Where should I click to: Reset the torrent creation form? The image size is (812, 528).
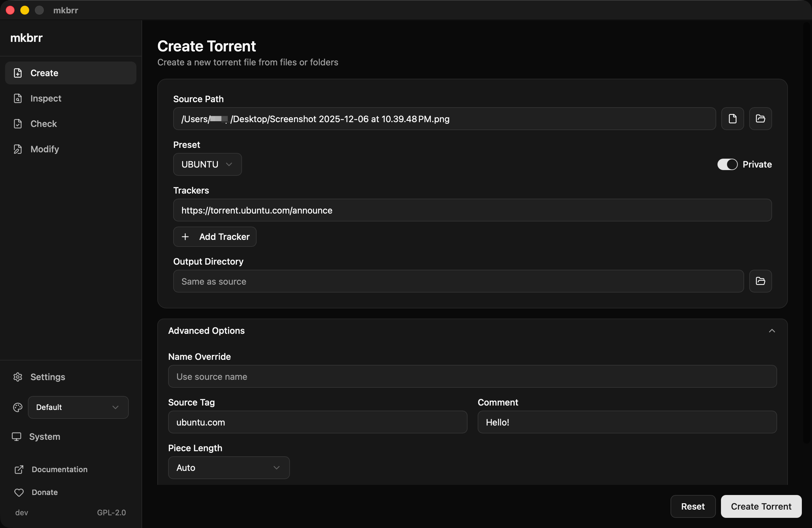coord(693,506)
